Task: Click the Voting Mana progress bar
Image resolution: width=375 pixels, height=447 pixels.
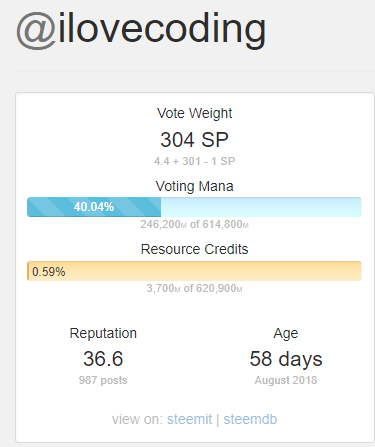Action: tap(194, 207)
